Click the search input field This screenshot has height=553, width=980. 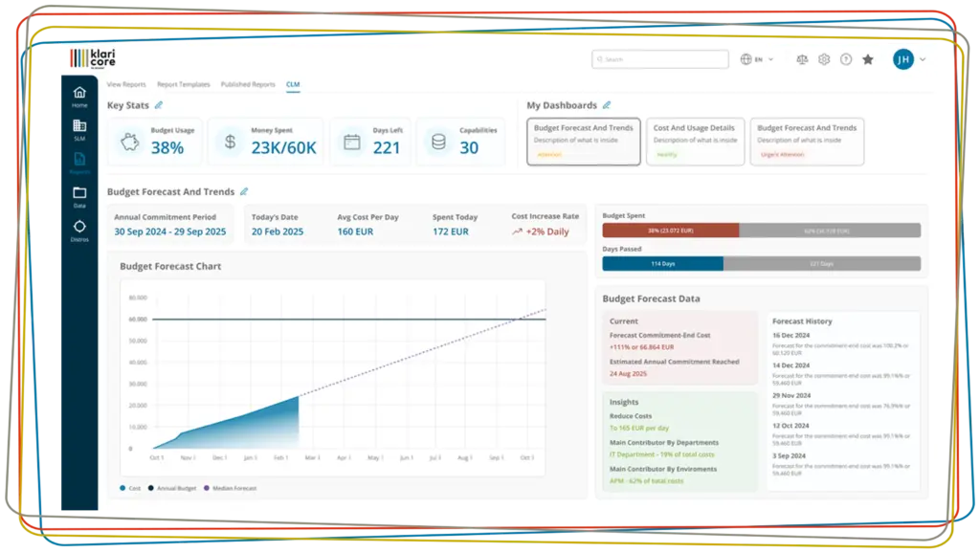point(660,59)
